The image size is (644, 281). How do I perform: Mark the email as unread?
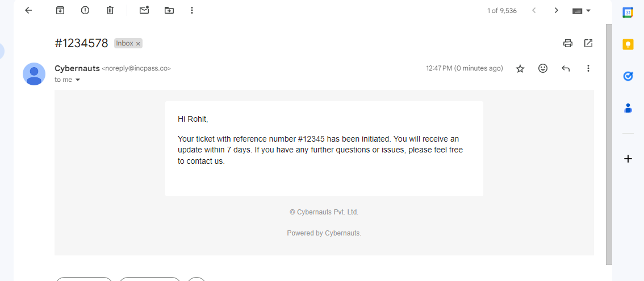(144, 10)
